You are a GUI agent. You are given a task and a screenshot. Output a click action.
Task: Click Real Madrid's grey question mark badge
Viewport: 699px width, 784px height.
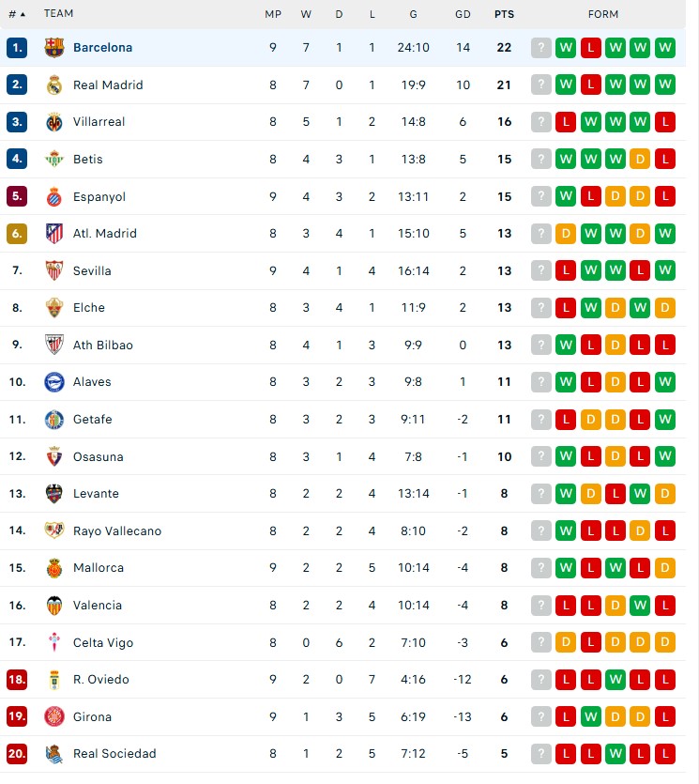pos(541,85)
